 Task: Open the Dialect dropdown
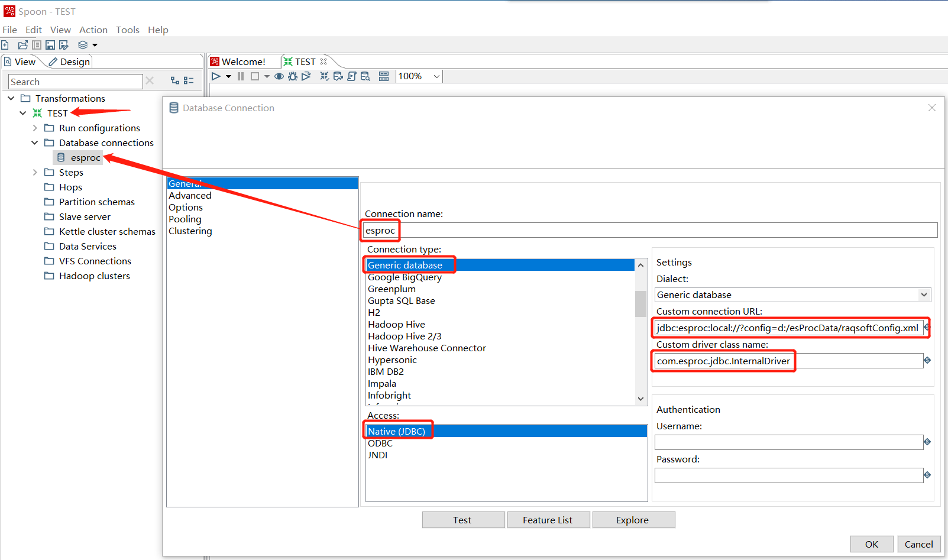point(924,294)
